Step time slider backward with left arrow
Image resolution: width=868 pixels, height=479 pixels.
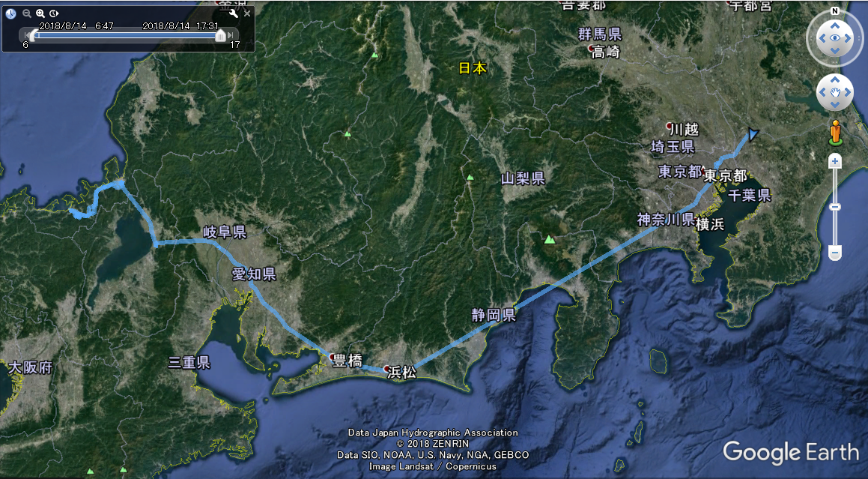pyautogui.click(x=26, y=35)
